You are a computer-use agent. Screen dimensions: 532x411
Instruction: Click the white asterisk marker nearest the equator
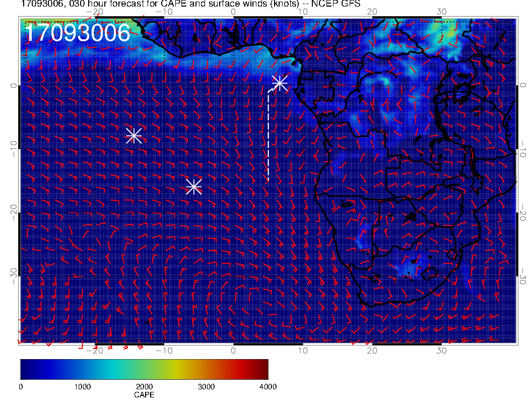[280, 83]
